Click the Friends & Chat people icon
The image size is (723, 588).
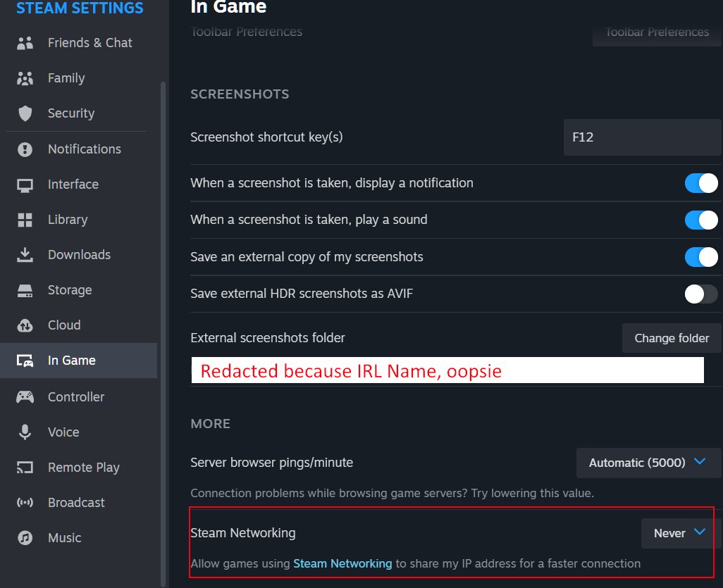[x=25, y=43]
